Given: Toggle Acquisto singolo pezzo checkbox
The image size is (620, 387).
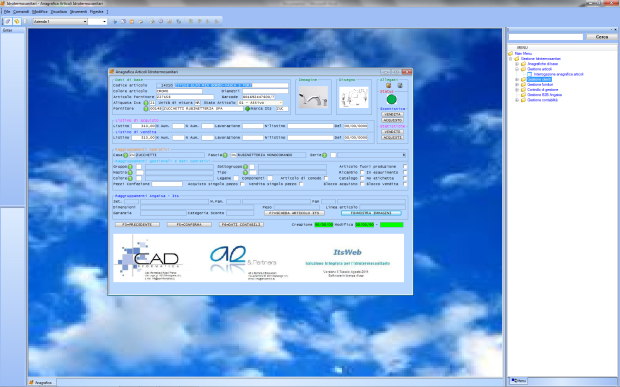Looking at the screenshot, I should coord(242,184).
